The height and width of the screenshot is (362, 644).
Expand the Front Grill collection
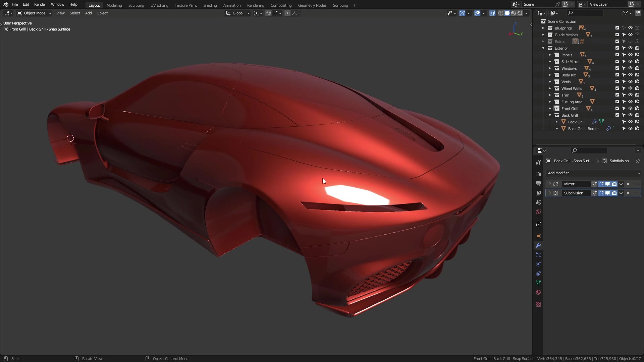click(x=550, y=109)
